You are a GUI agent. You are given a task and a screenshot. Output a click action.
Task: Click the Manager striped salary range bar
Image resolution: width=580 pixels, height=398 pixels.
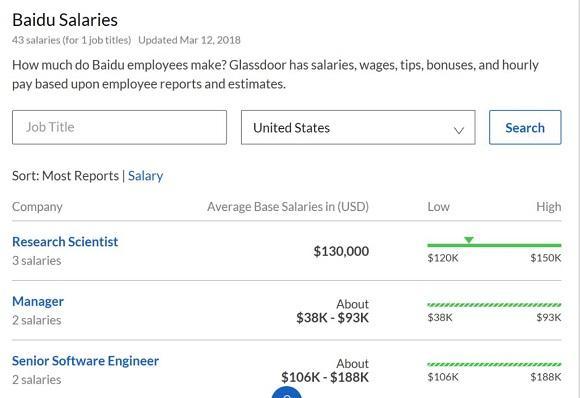point(494,305)
